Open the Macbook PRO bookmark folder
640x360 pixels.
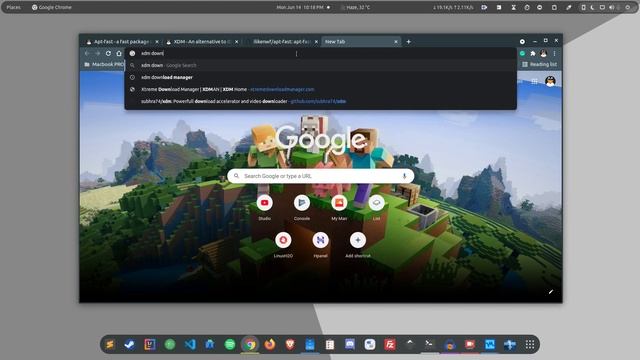[x=104, y=64]
